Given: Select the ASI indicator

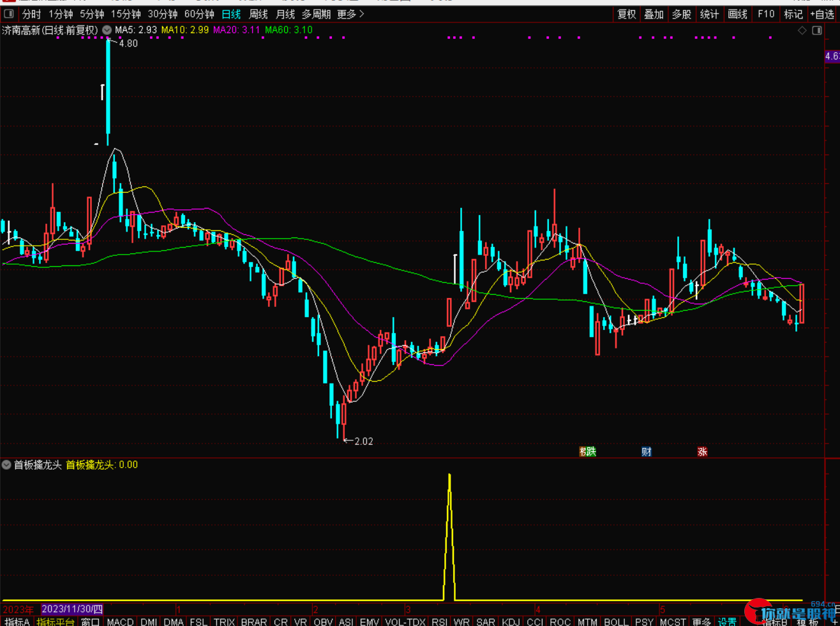Looking at the screenshot, I should click(x=346, y=622).
